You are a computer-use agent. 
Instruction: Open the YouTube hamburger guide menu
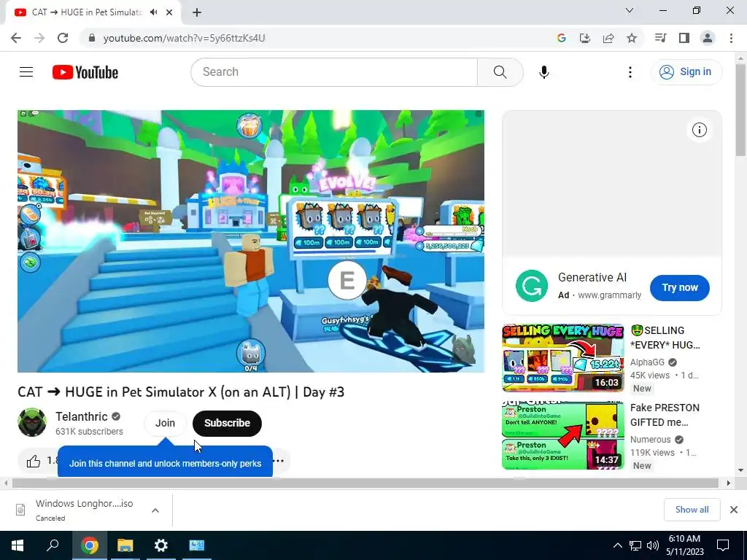pos(26,72)
